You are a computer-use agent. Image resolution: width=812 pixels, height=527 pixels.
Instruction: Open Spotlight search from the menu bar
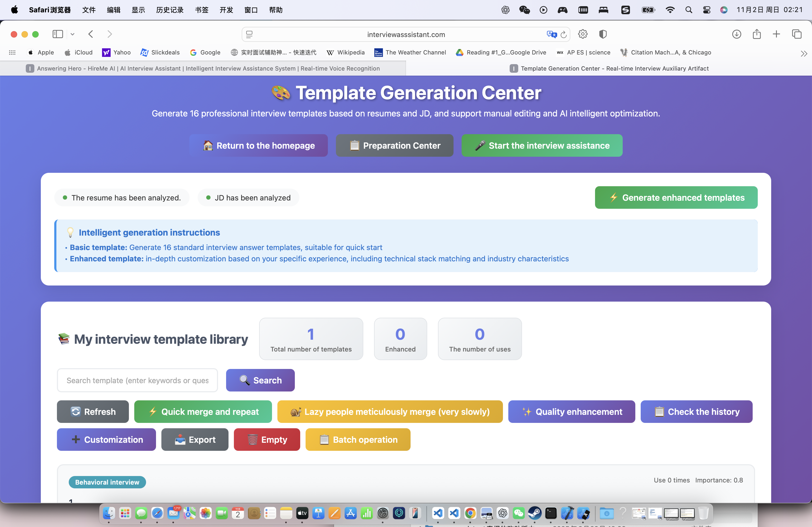(689, 10)
